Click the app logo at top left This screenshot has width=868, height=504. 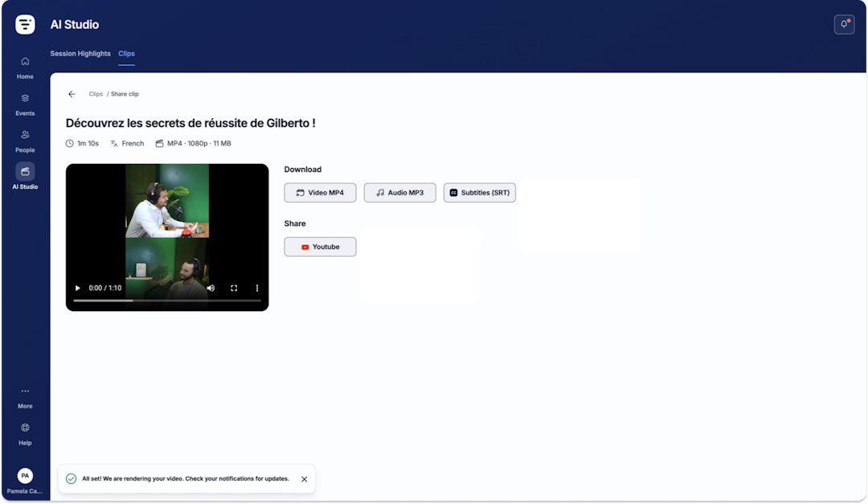click(x=25, y=24)
